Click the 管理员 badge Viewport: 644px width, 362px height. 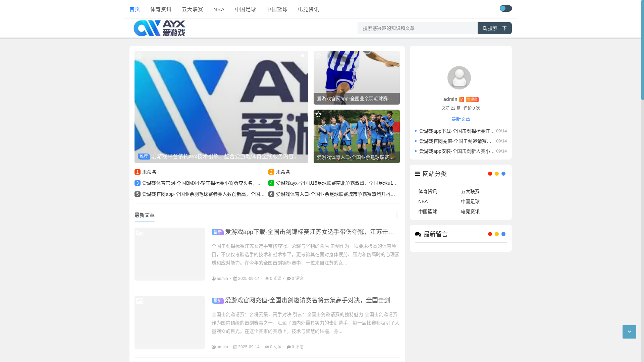tap(472, 100)
